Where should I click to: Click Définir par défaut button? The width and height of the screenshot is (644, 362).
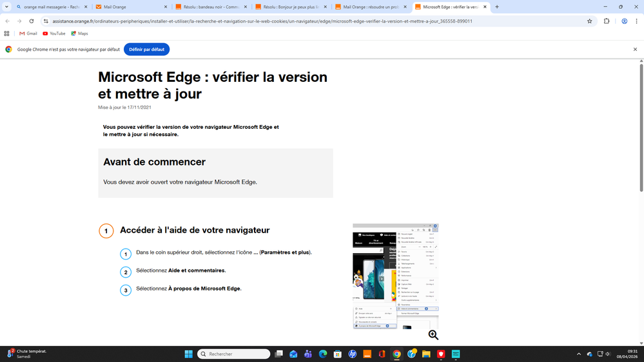click(146, 49)
